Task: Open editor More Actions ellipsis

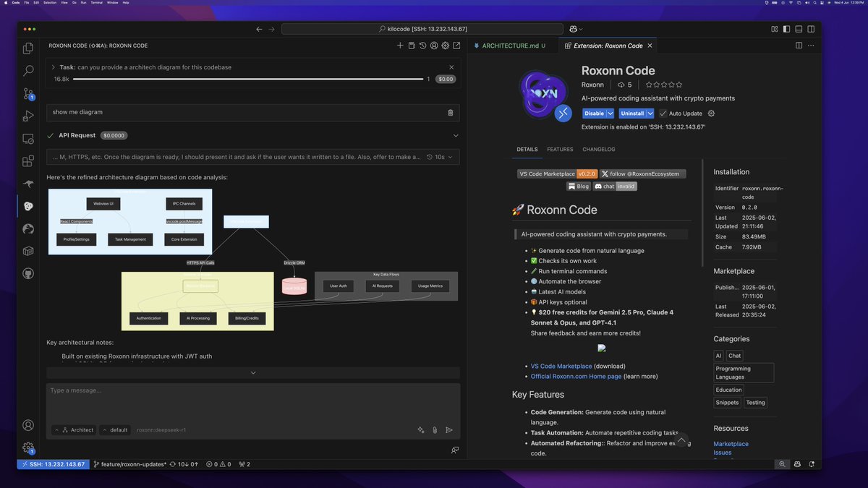Action: tap(812, 46)
